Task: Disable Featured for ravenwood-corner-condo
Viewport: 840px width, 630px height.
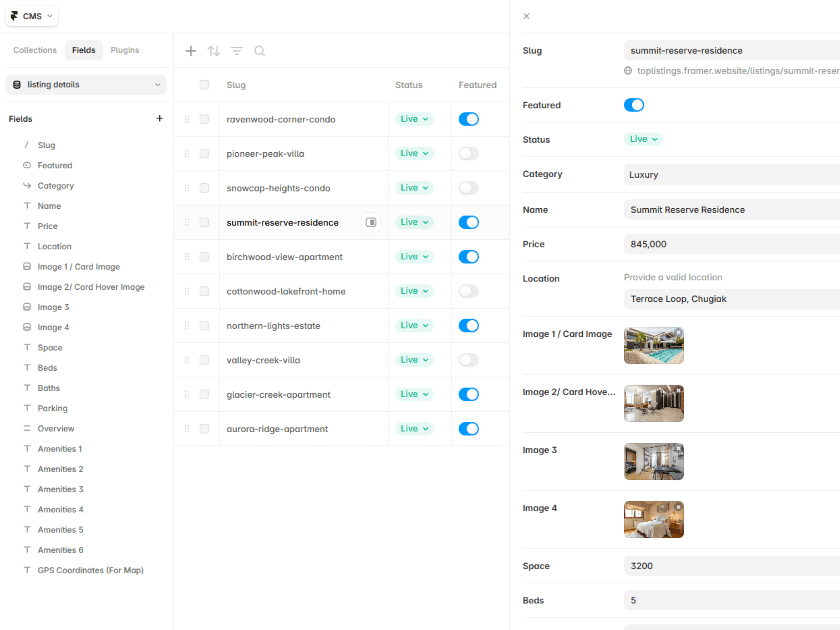Action: [469, 119]
